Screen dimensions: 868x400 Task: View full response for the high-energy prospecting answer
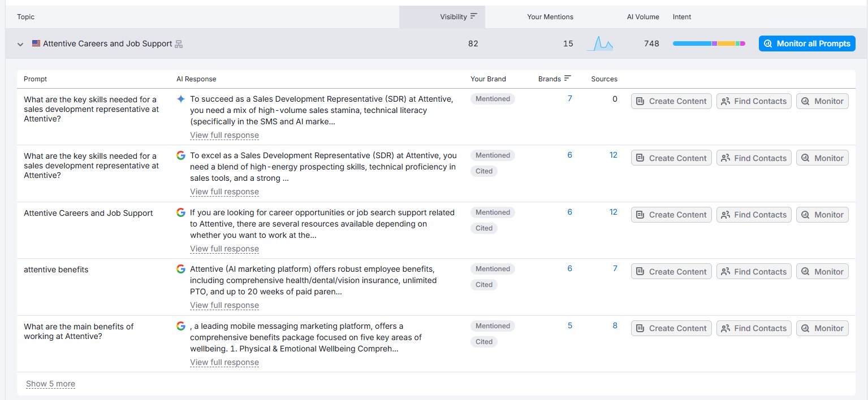pyautogui.click(x=224, y=192)
